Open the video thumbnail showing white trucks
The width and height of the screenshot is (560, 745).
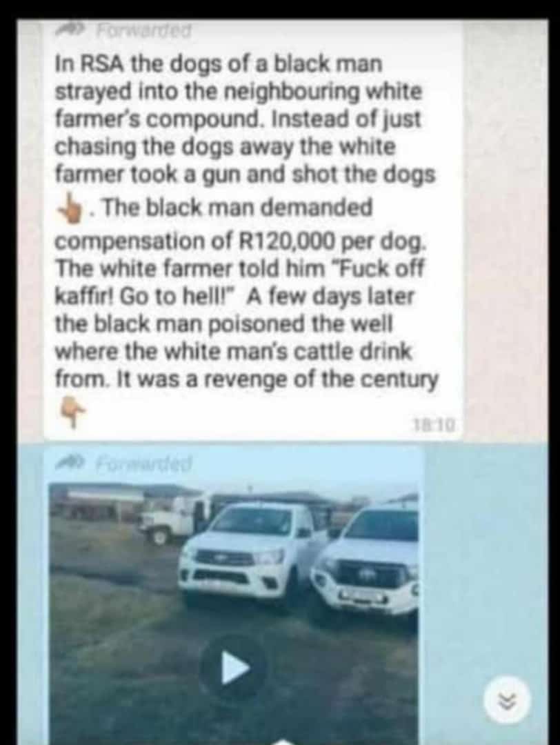(x=234, y=613)
